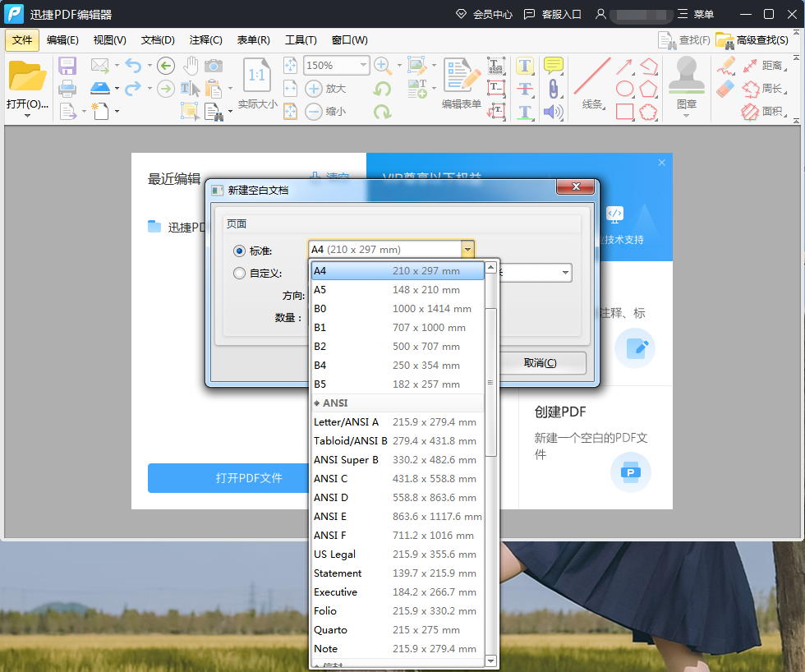Viewport: 805px width, 672px height.
Task: Select the Perimeter (周长) measuring tool
Action: [x=763, y=89]
